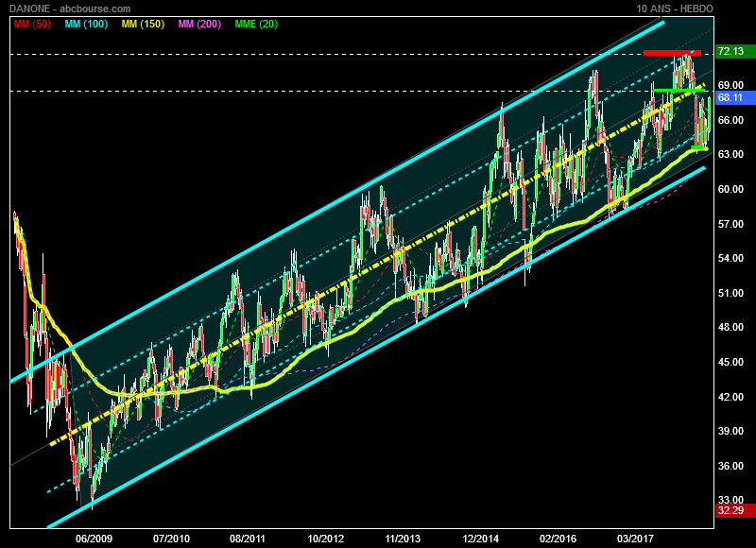This screenshot has width=756, height=548.
Task: Click the MM (150) legend label
Action: pos(144,25)
